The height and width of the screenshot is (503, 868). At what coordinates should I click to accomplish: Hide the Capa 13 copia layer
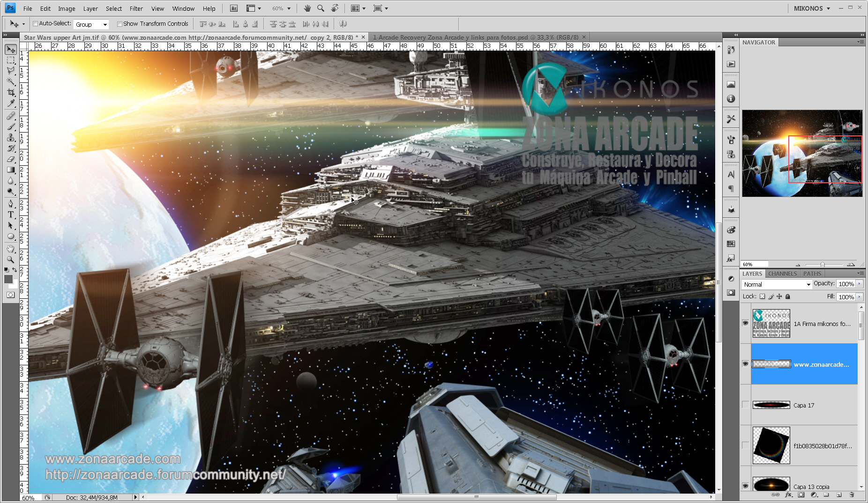coord(745,486)
